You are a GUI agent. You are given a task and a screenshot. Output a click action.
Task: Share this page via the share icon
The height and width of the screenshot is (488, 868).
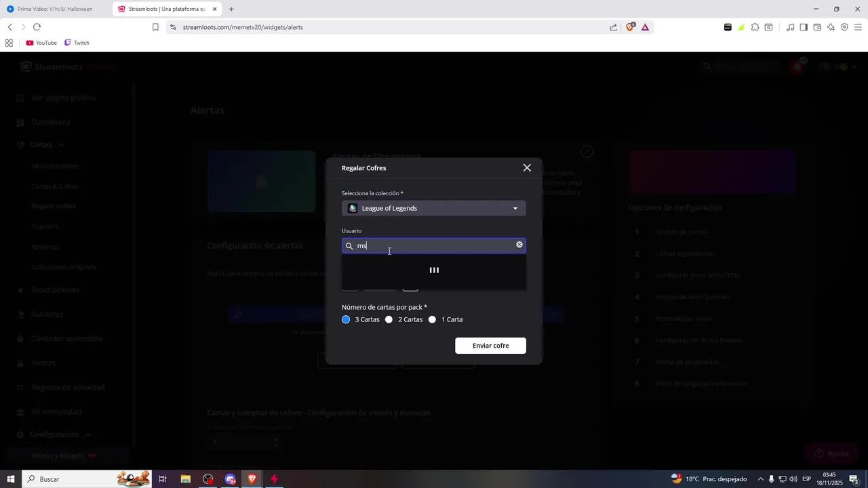613,27
